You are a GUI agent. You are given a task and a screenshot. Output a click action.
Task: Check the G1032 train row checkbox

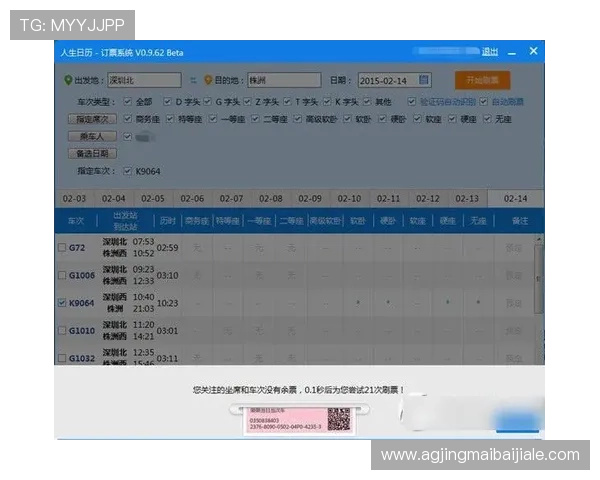pyautogui.click(x=62, y=358)
